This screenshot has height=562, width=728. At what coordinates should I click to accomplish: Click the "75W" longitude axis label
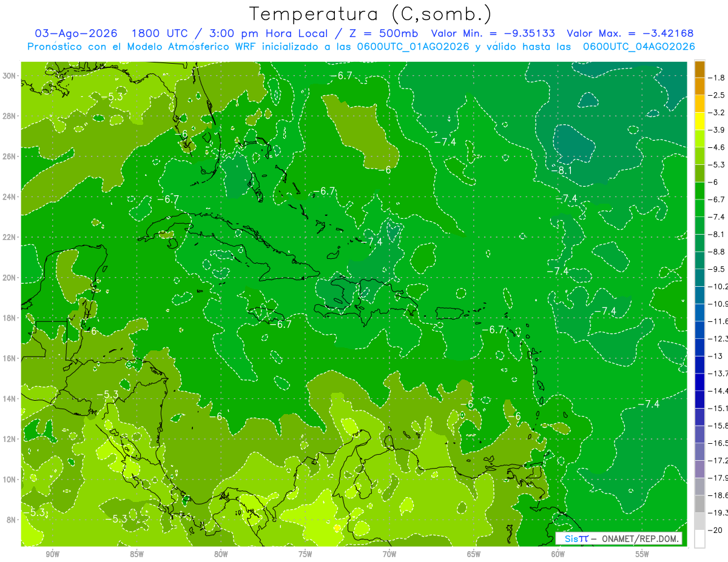305,555
